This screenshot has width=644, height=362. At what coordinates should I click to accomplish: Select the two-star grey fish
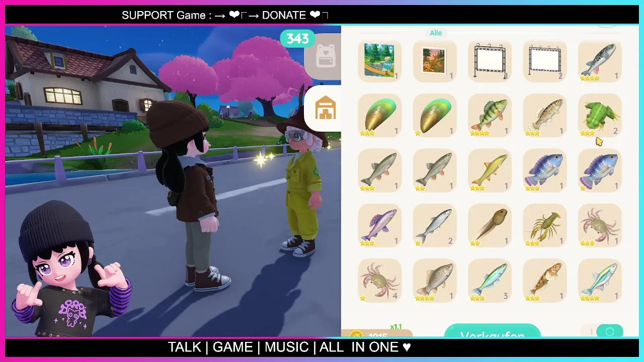(x=435, y=171)
